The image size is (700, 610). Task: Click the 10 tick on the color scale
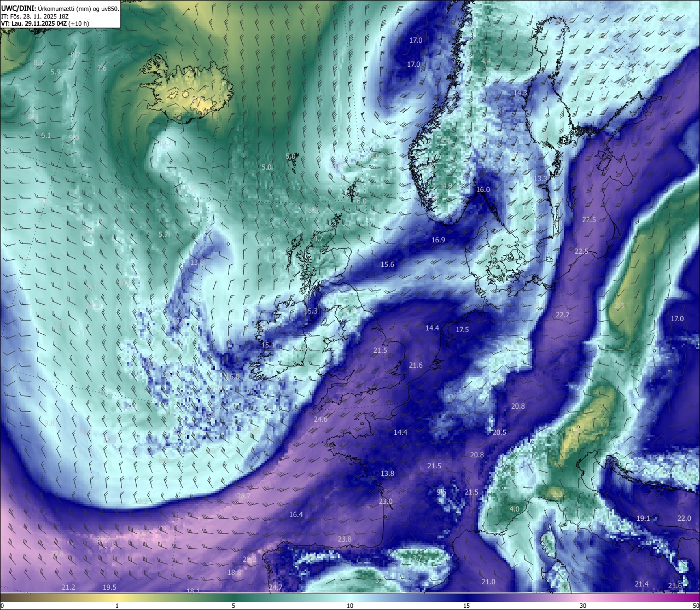(350, 606)
